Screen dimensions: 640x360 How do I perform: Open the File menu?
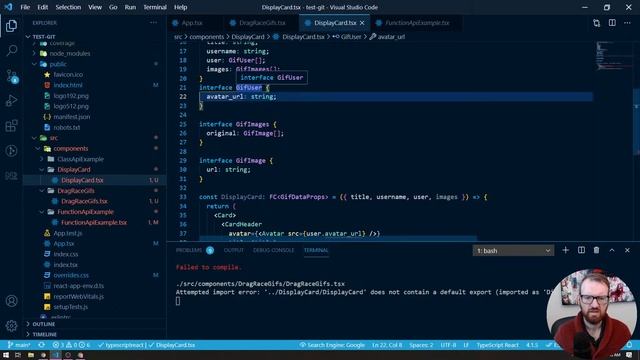[x=25, y=7]
